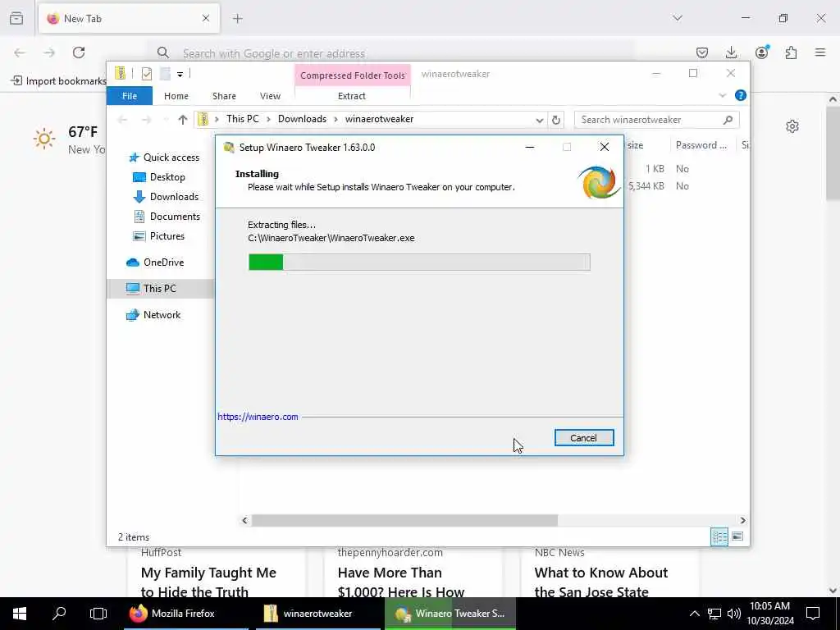Click Downloads in the address breadcrumb
Viewport: 840px width, 630px height.
[302, 119]
